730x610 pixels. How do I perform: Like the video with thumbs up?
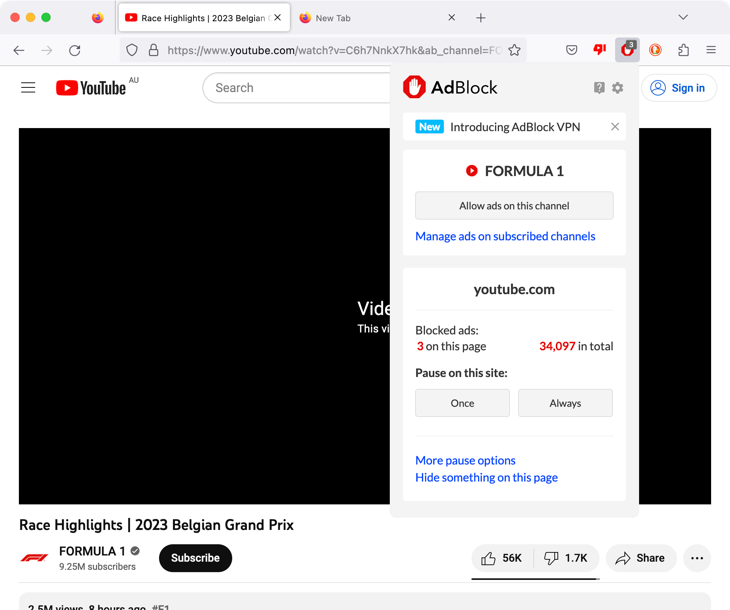coord(501,558)
